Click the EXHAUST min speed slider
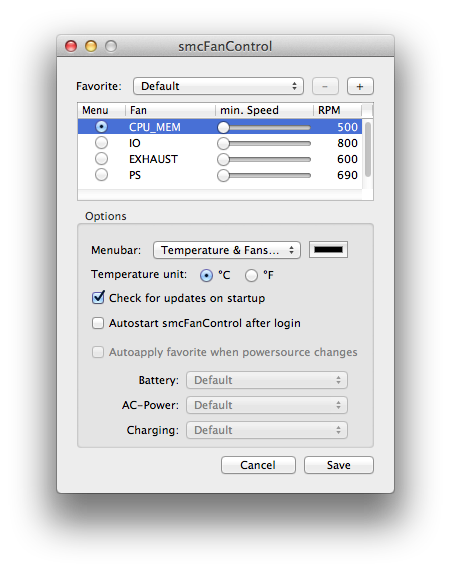 (x=264, y=159)
